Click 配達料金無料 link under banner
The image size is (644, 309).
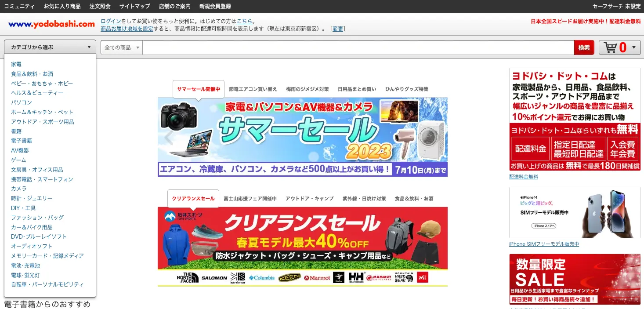524,177
